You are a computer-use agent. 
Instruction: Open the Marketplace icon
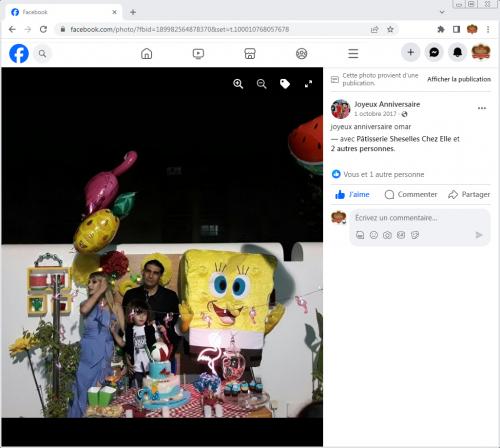[x=250, y=53]
